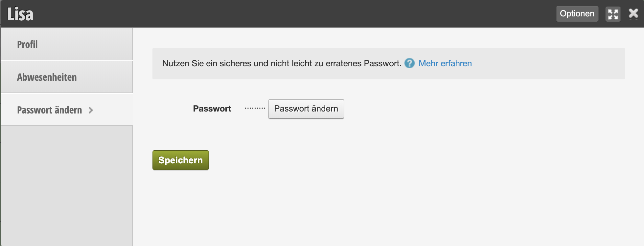
Task: Click the dark header bar beside Lisa
Action: pos(263,14)
